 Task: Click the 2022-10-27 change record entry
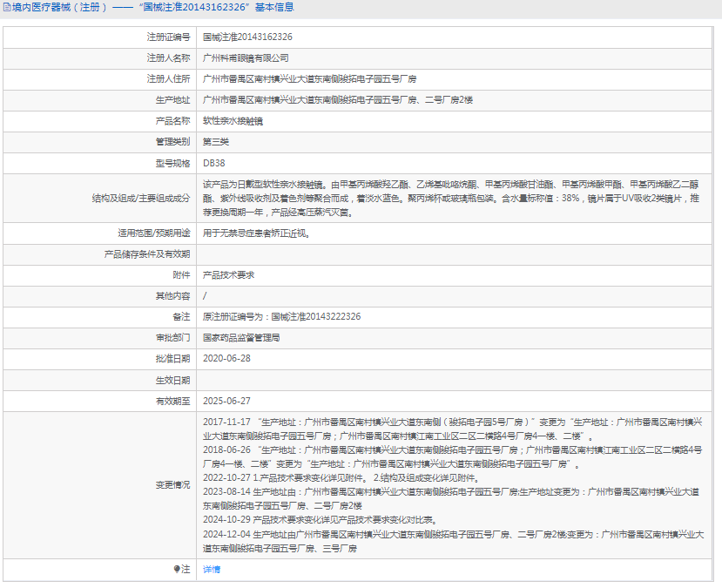click(341, 477)
